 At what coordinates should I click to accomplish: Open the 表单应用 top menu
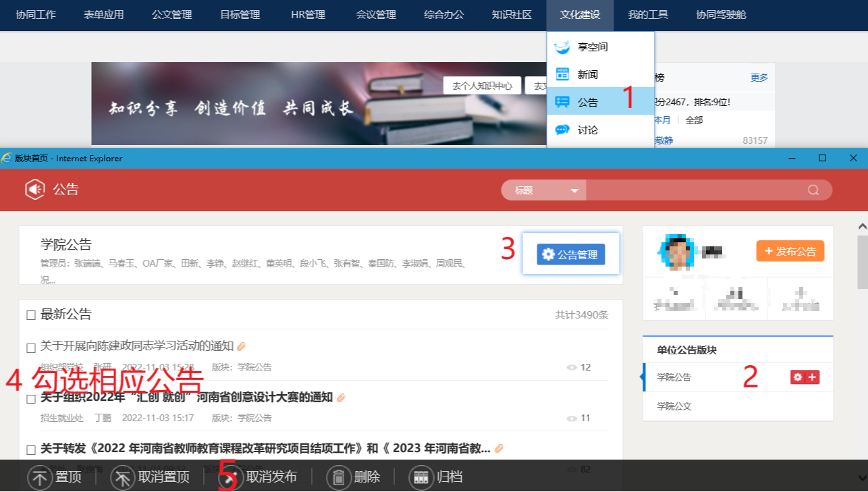point(104,15)
